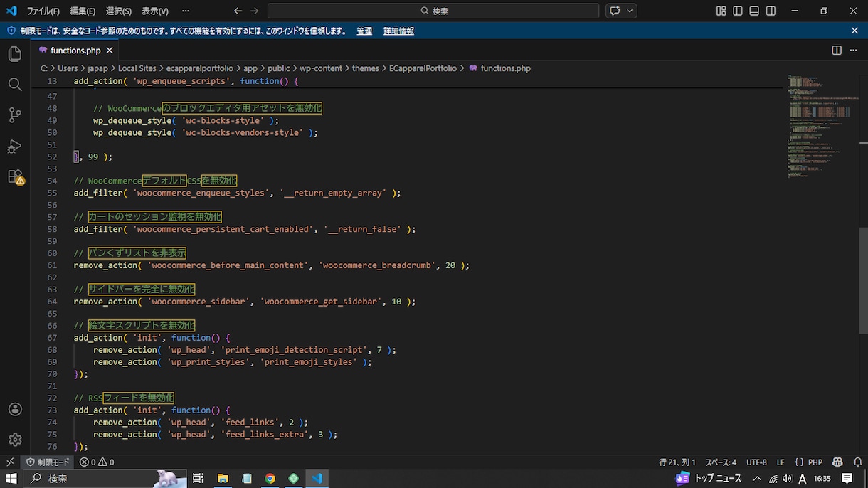
Task: Close the functions.php tab
Action: pos(110,51)
